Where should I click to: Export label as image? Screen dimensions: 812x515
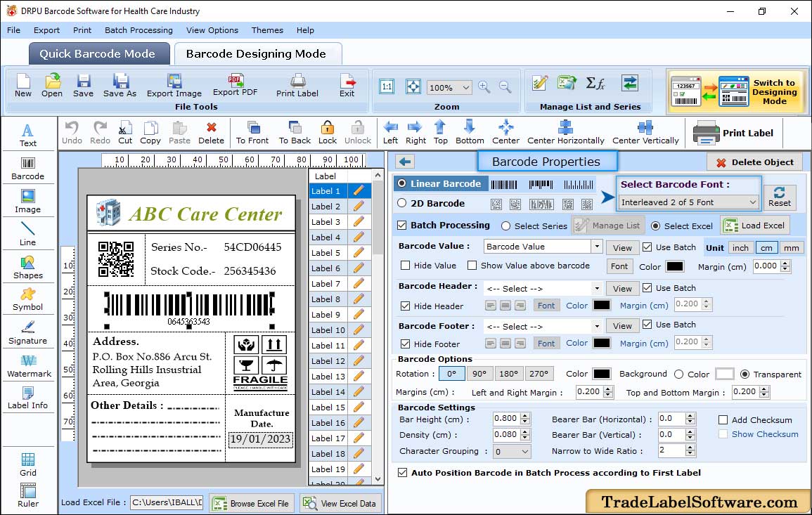(174, 86)
